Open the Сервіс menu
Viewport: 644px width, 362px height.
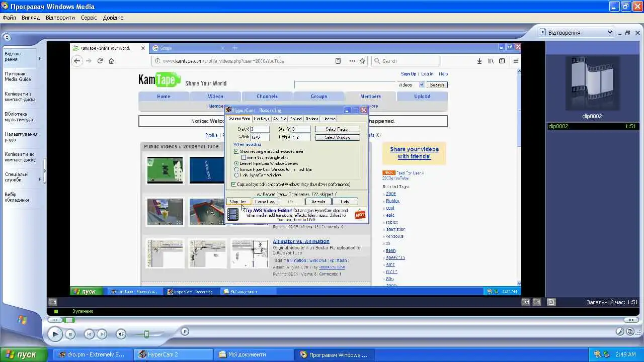(89, 18)
